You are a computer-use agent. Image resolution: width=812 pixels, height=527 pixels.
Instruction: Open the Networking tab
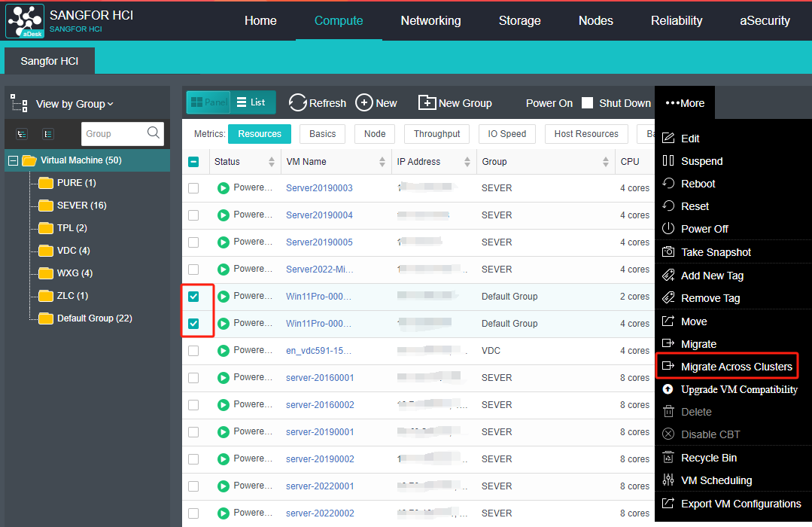click(430, 21)
